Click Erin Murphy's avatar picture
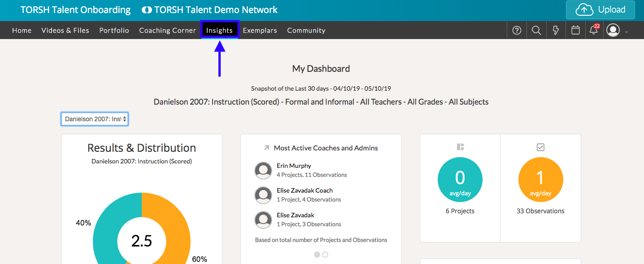This screenshot has height=264, width=644. [x=263, y=171]
